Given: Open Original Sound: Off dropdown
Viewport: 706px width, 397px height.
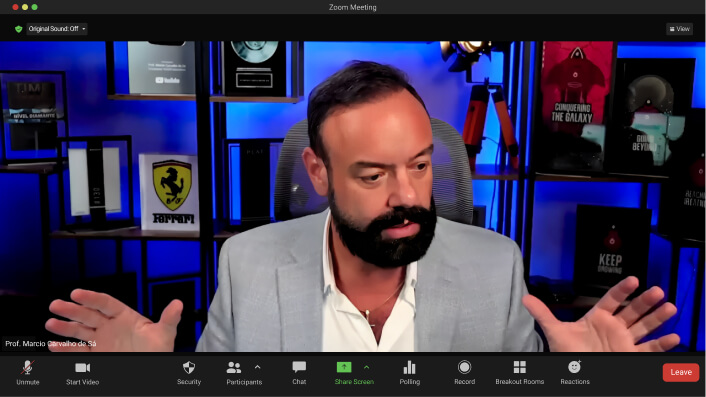Looking at the screenshot, I should pos(57,29).
